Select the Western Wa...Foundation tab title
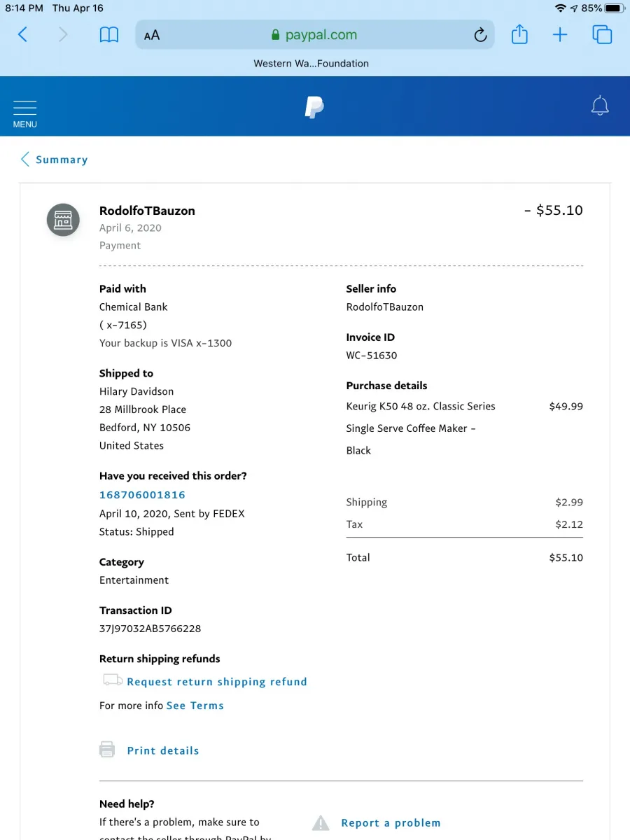This screenshot has height=840, width=630. pos(311,63)
